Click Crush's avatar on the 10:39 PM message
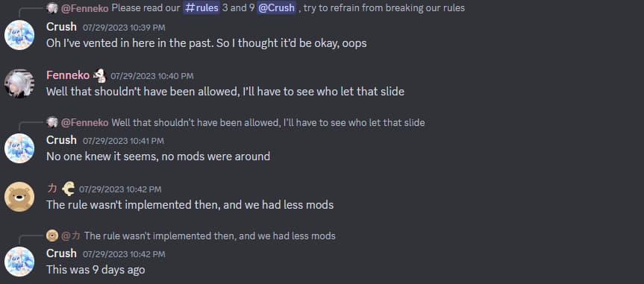The width and height of the screenshot is (644, 284). [x=19, y=35]
